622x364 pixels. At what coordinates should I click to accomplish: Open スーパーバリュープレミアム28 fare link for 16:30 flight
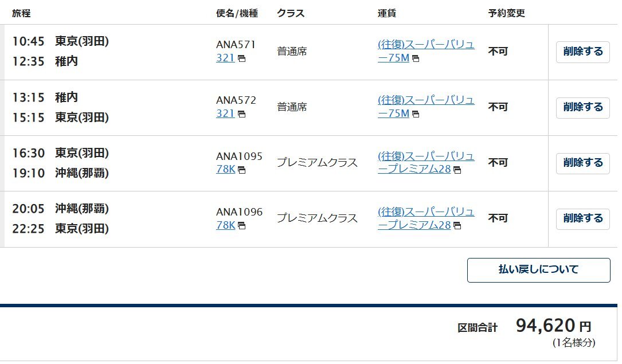426,163
